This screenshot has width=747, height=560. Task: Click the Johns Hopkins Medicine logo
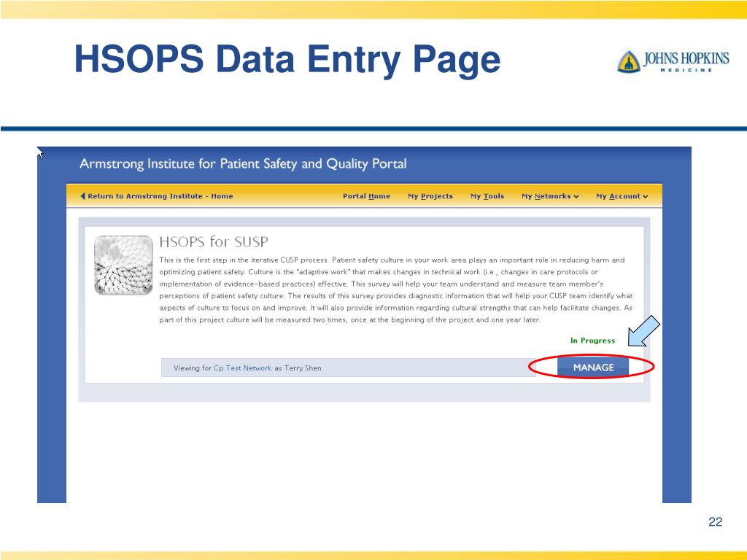pyautogui.click(x=673, y=61)
